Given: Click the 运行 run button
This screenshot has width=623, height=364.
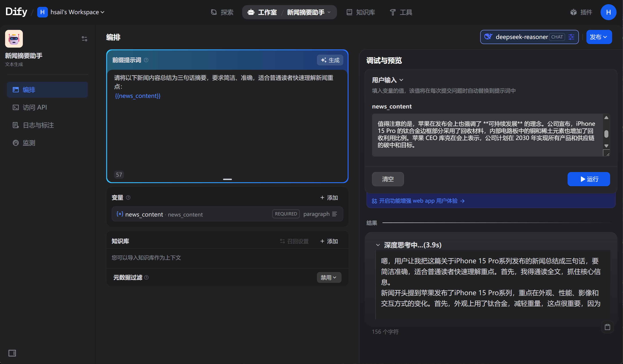Looking at the screenshot, I should pos(589,179).
